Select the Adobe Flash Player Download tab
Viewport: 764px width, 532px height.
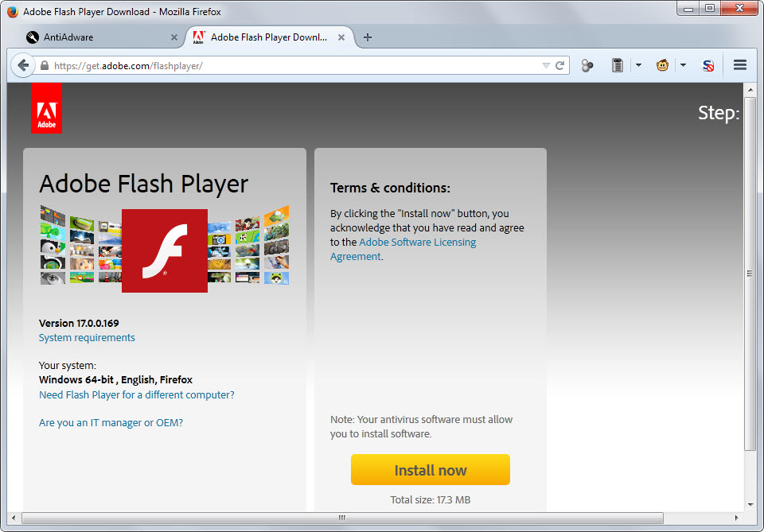pyautogui.click(x=268, y=37)
